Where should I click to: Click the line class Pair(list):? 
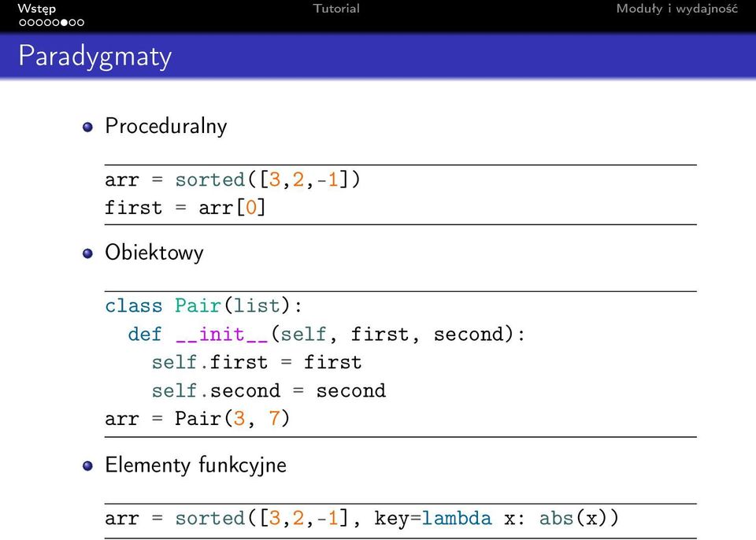(204, 305)
